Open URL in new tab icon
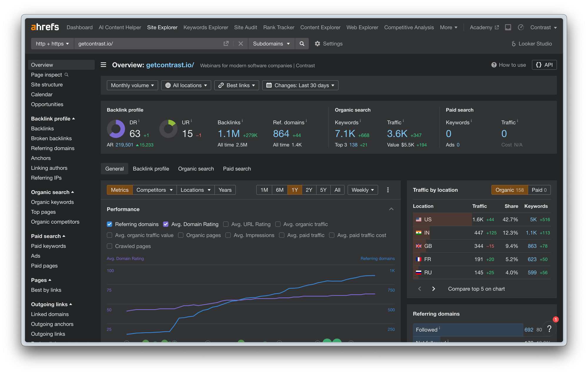This screenshot has width=588, height=374. click(226, 44)
